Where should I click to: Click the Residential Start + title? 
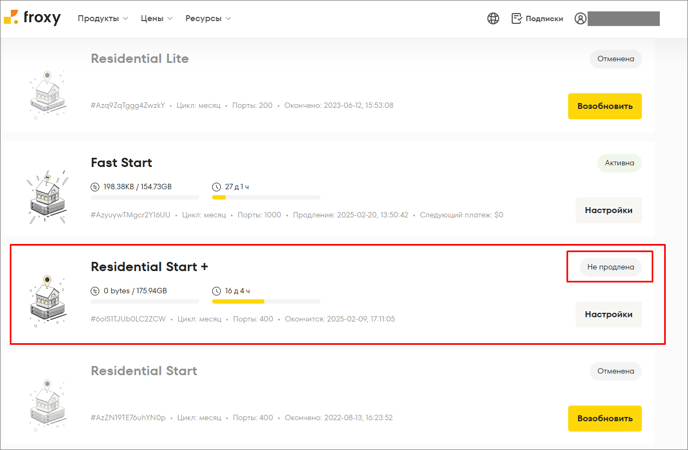149,267
